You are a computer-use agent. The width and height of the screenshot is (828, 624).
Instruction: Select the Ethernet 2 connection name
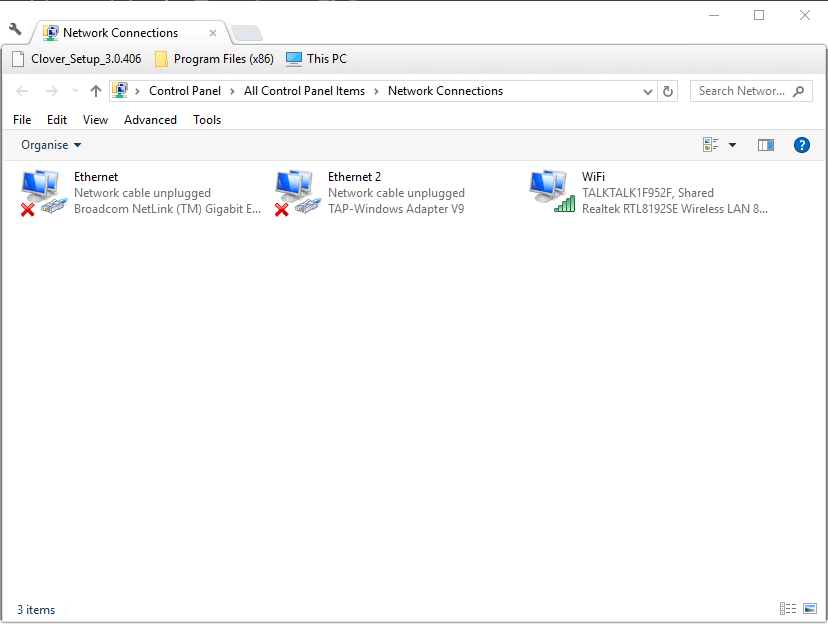pyautogui.click(x=354, y=177)
